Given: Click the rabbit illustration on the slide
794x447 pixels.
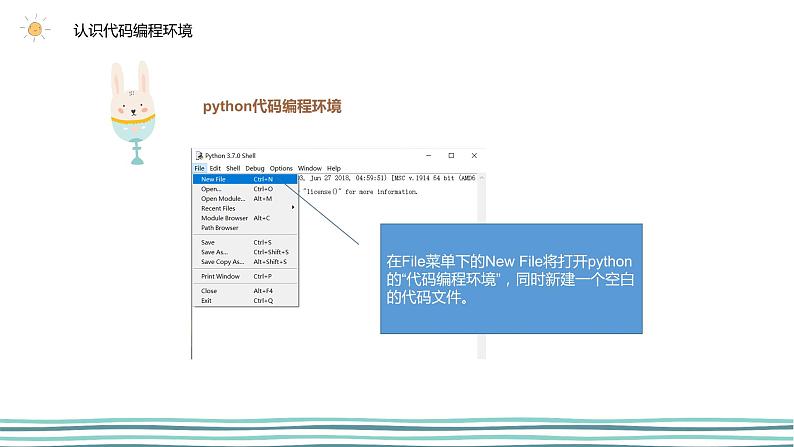Looking at the screenshot, I should (133, 112).
